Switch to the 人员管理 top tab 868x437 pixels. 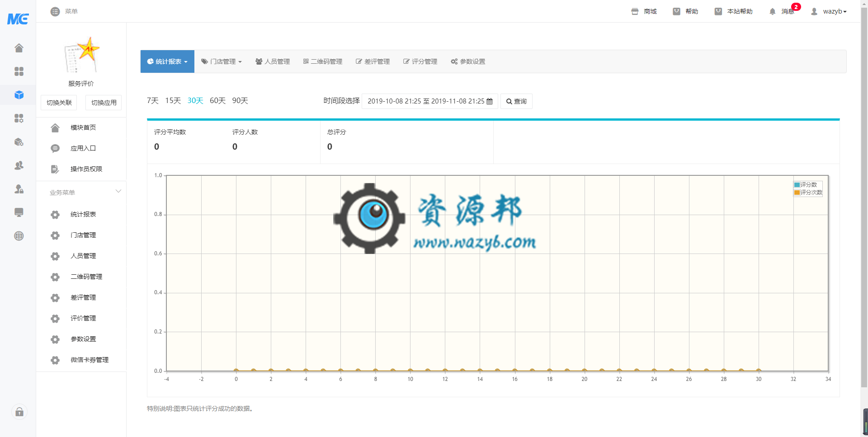273,61
